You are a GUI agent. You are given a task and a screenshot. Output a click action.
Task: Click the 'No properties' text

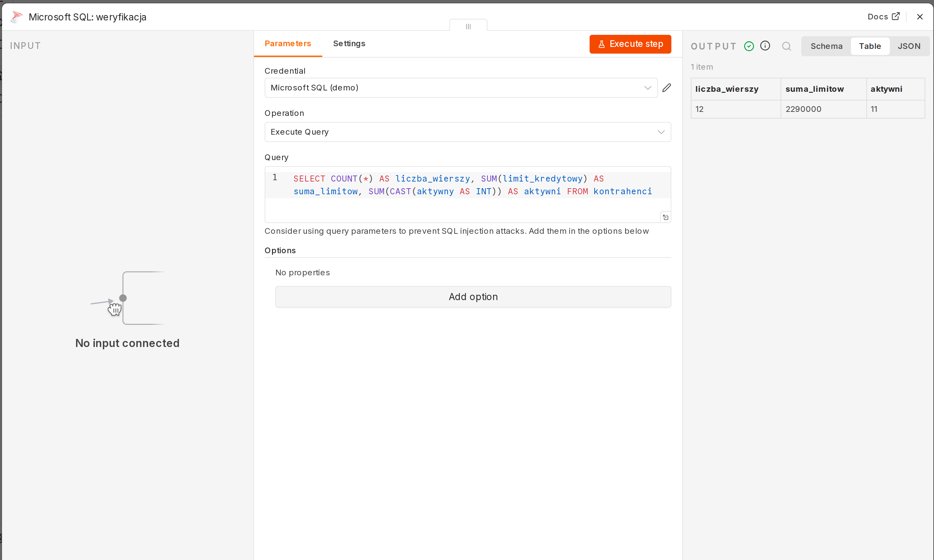click(x=302, y=272)
